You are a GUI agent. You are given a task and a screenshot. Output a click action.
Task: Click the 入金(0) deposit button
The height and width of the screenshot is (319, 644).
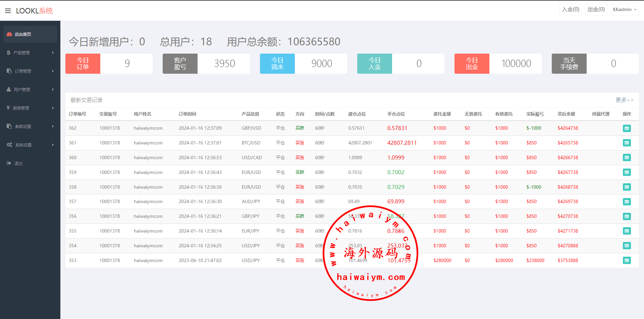571,9
